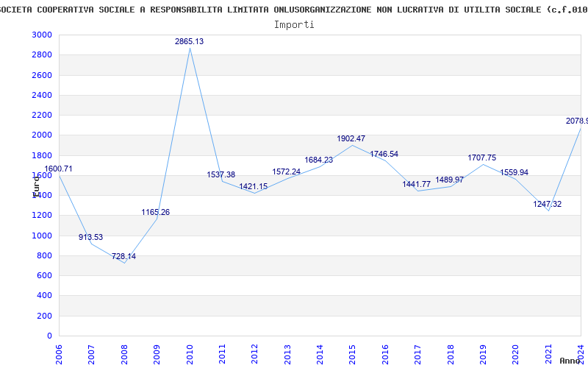Select the 2015 x-axis year label
The height and width of the screenshot is (368, 588).
(352, 353)
